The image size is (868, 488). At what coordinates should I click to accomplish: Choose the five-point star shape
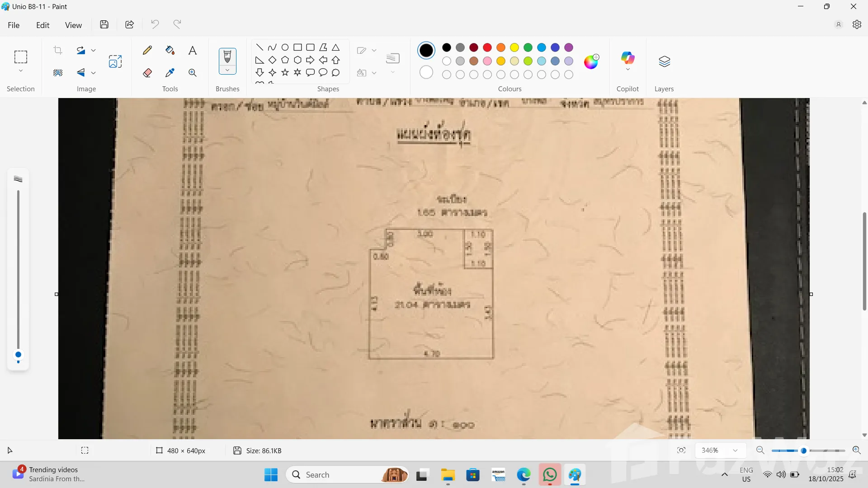pyautogui.click(x=285, y=72)
